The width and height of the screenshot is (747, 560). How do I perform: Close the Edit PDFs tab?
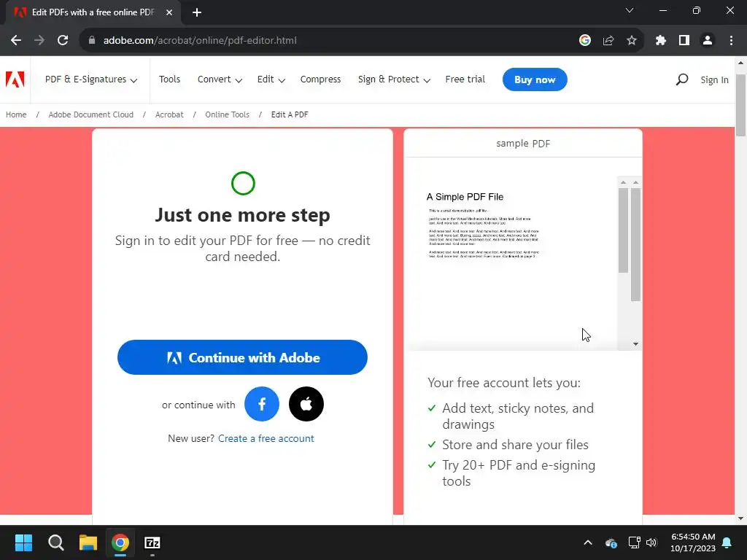pos(169,12)
